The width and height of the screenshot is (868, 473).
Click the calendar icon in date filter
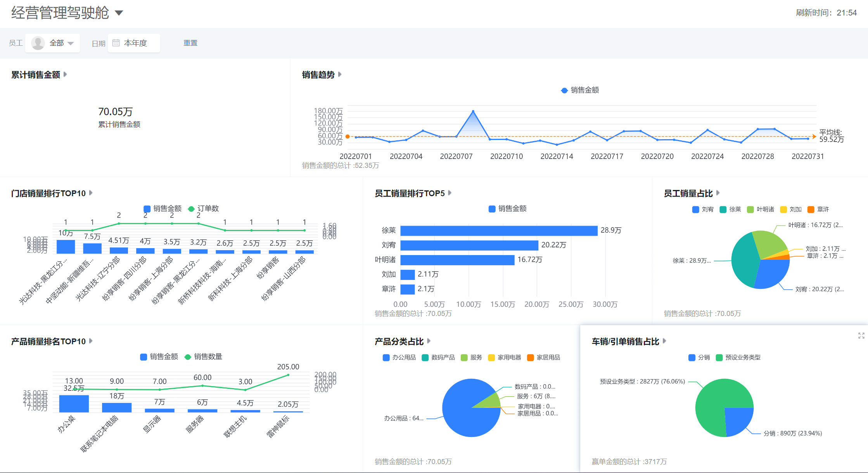(x=116, y=43)
